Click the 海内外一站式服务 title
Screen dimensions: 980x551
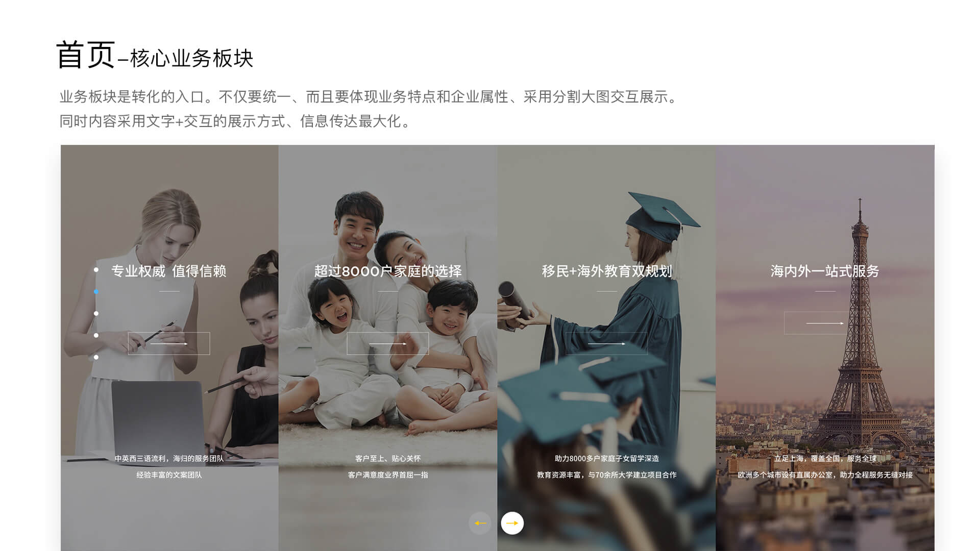(x=825, y=271)
